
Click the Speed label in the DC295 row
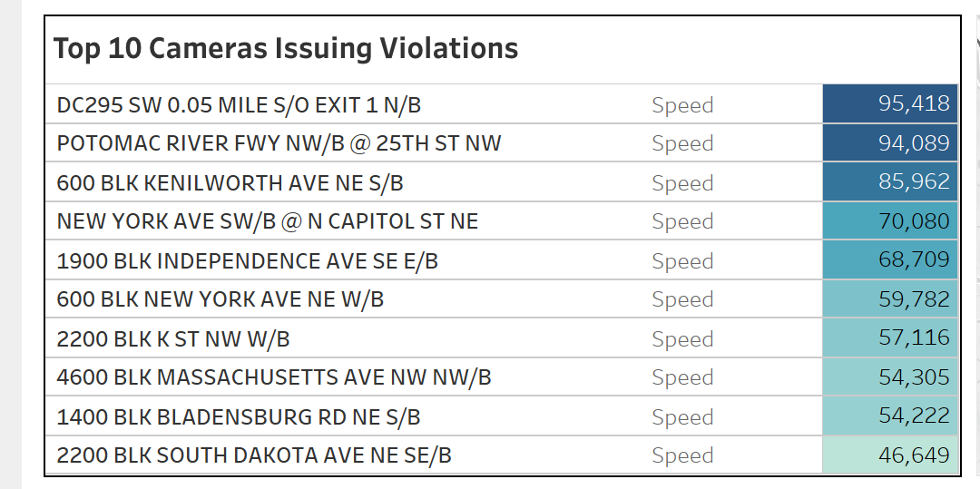tap(682, 105)
